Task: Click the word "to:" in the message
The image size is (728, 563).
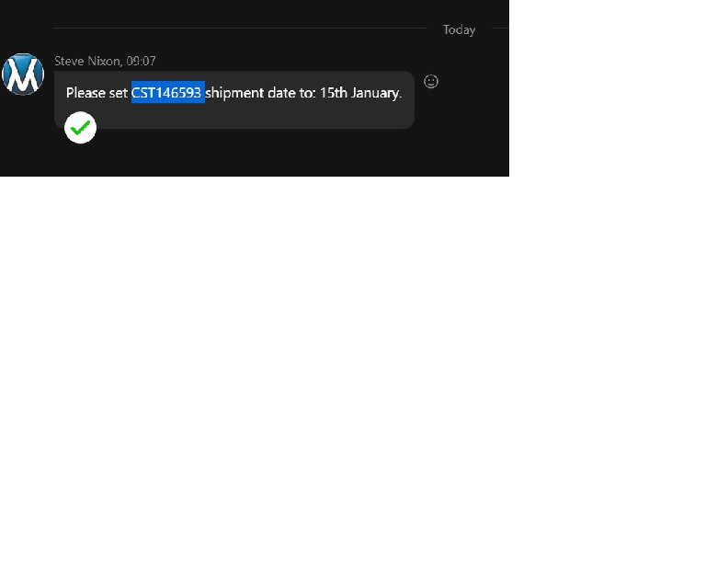Action: (x=307, y=93)
